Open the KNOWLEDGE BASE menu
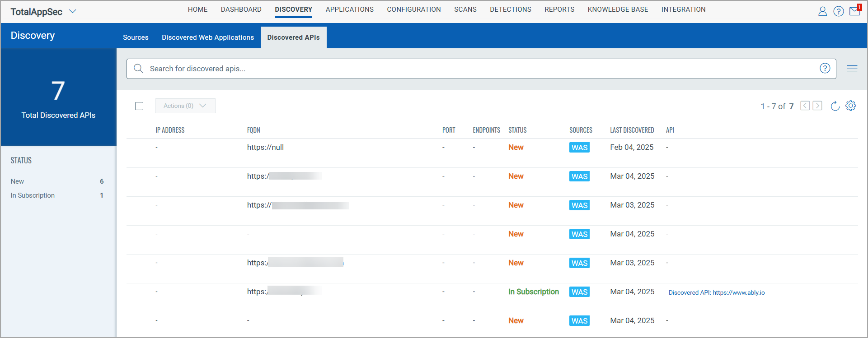868x338 pixels. tap(618, 9)
